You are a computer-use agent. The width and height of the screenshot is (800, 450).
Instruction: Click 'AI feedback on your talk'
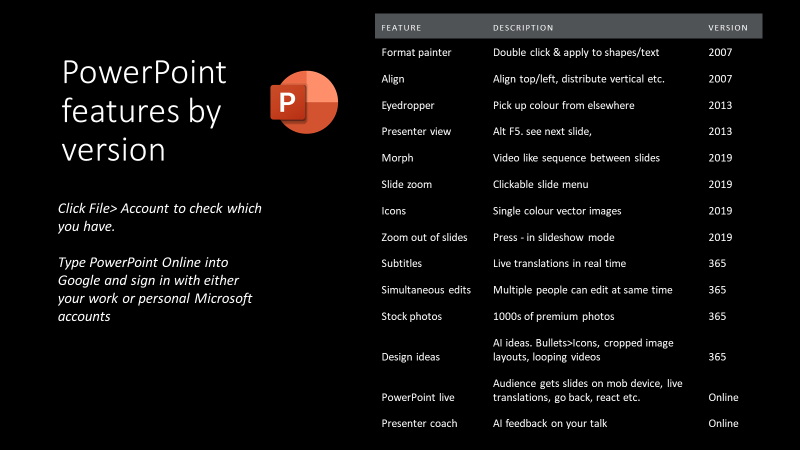tap(550, 423)
